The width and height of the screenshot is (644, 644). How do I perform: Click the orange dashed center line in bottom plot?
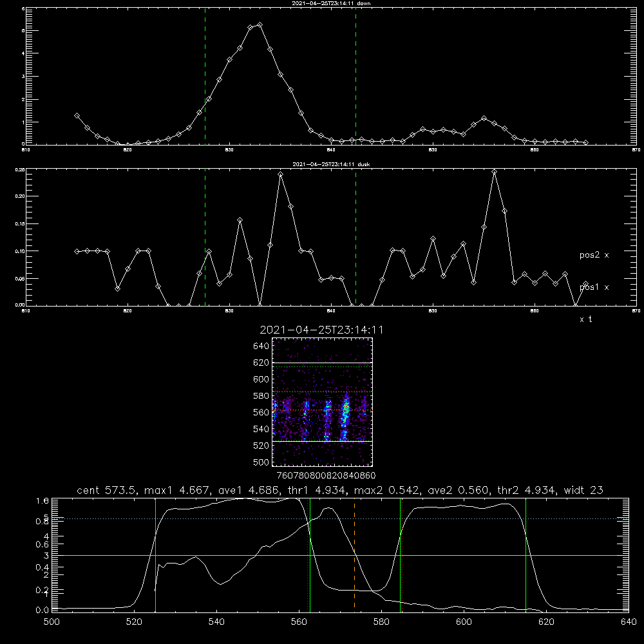354,554
